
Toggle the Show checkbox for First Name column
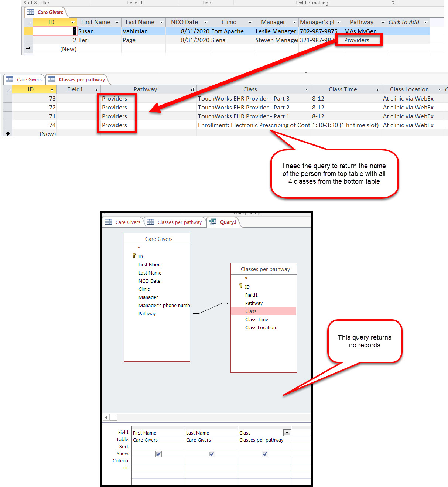click(158, 453)
